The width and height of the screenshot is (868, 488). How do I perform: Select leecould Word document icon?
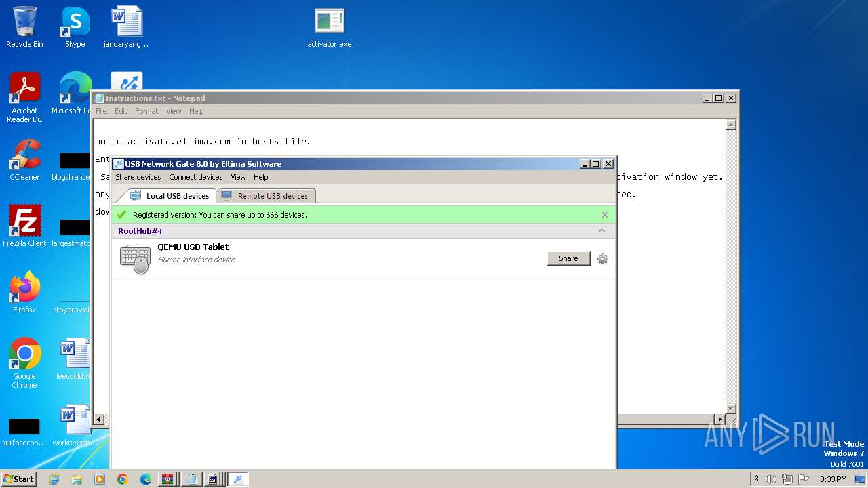[x=75, y=359]
